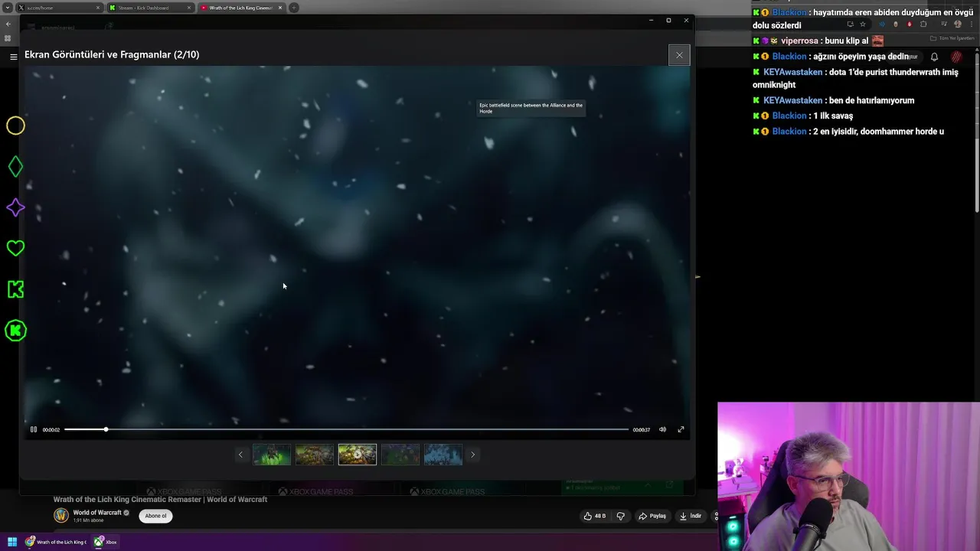Click the Wrath of the Lich King video title
This screenshot has height=551, width=980.
pos(160,500)
